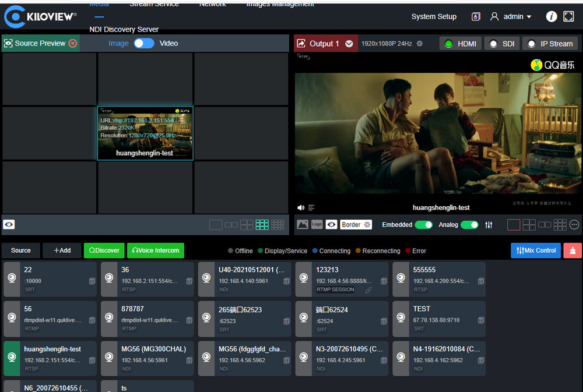The height and width of the screenshot is (392, 583).
Task: Click the red clear button beside Mix Control
Action: [x=573, y=250]
